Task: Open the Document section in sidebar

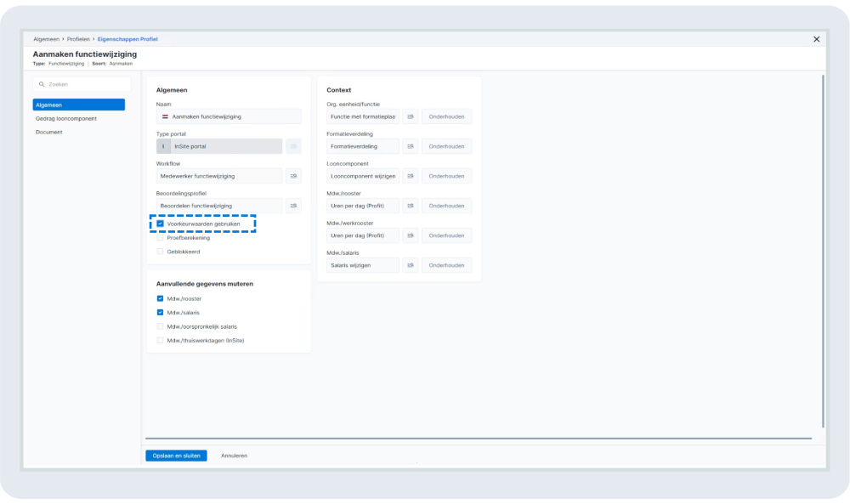Action: [x=49, y=132]
